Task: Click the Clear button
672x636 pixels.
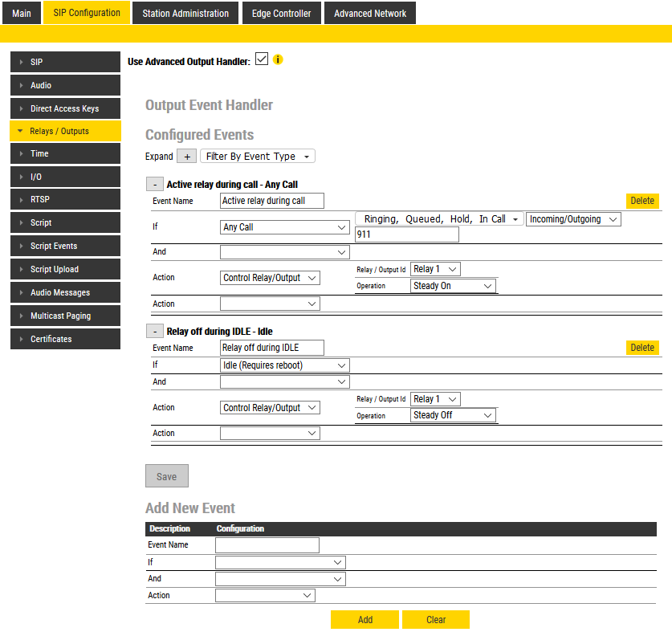Action: (436, 620)
